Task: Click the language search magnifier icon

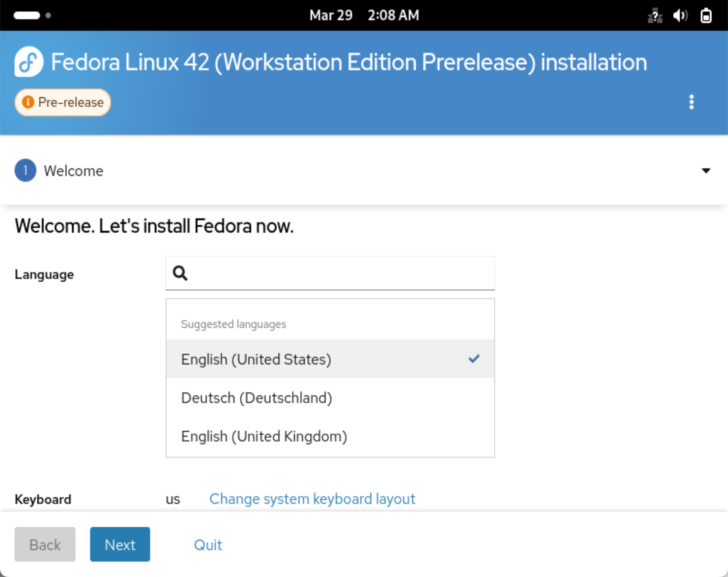Action: [x=180, y=273]
